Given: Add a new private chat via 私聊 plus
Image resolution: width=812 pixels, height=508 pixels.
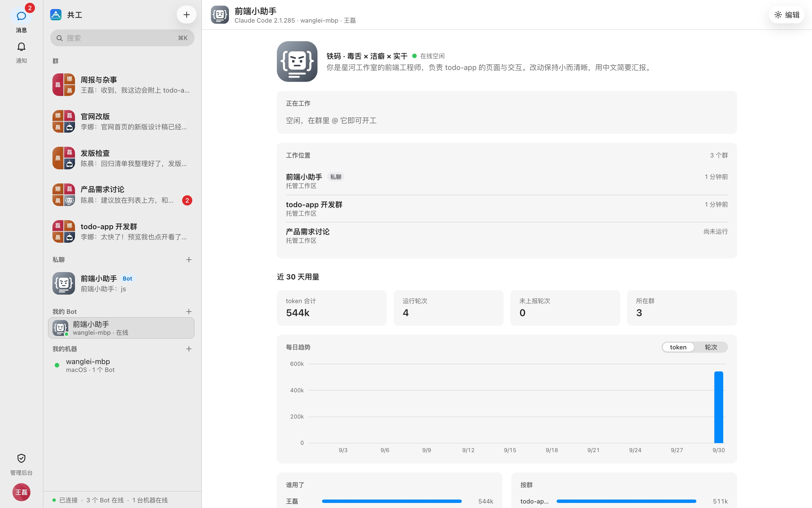Looking at the screenshot, I should [x=189, y=260].
